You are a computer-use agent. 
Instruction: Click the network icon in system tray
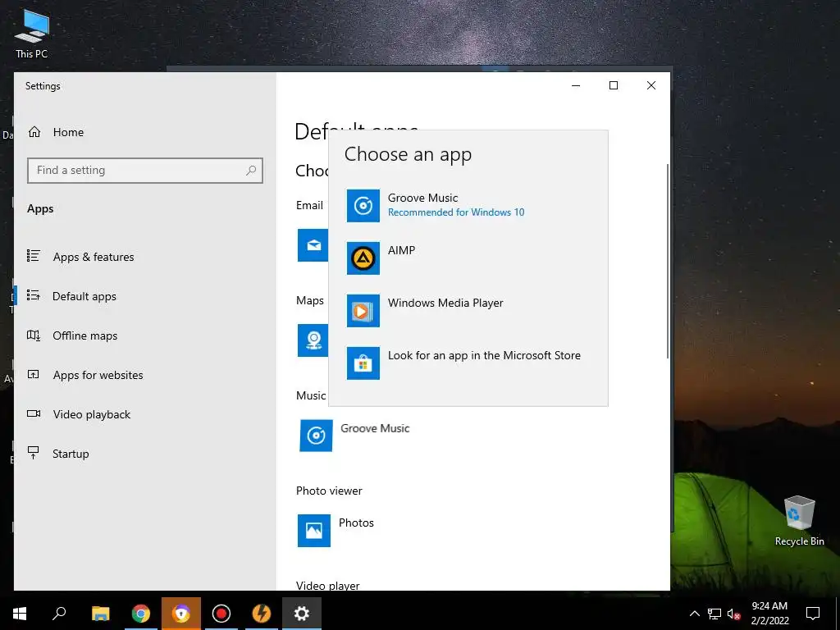[714, 614]
